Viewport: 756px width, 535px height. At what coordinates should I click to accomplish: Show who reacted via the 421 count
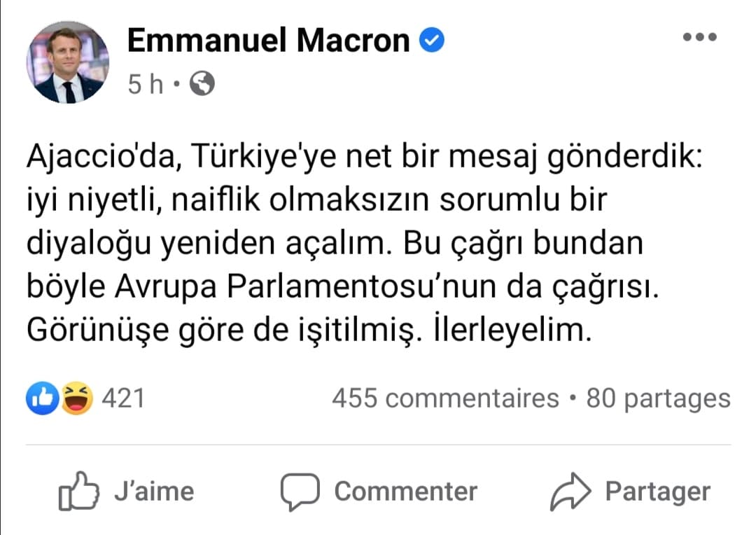(x=123, y=399)
